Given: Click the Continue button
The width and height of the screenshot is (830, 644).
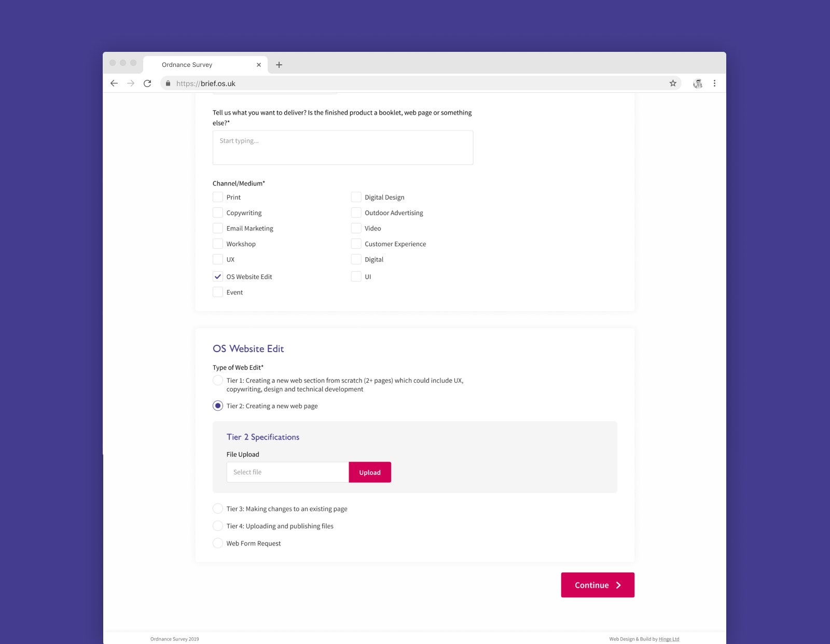Looking at the screenshot, I should pos(598,585).
